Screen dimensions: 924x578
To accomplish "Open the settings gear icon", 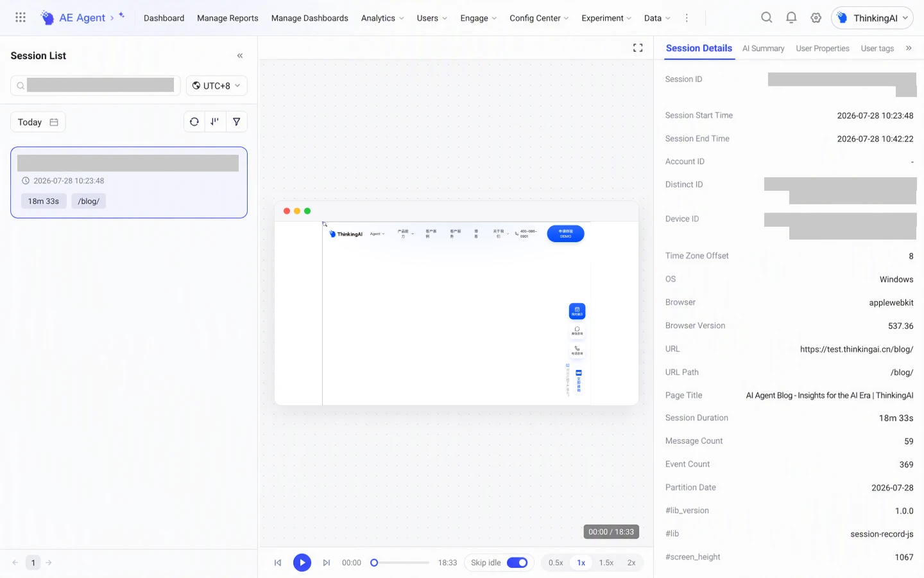I will tap(816, 18).
